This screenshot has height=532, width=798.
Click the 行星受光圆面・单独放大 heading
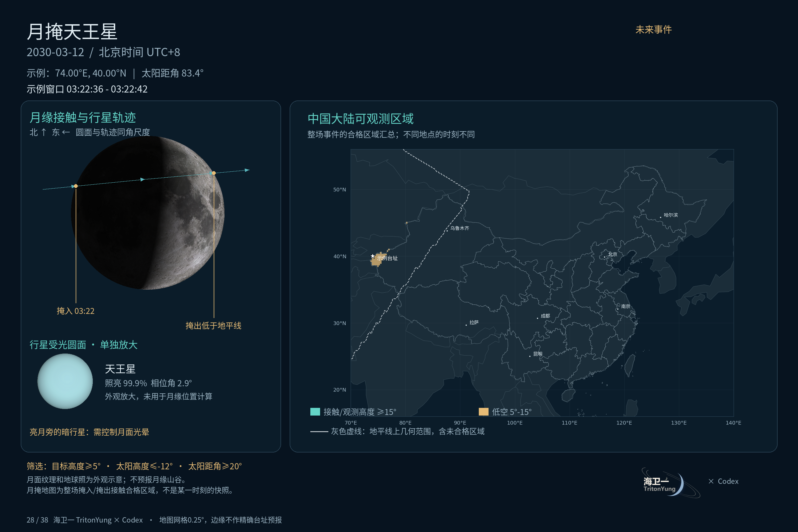(x=83, y=345)
